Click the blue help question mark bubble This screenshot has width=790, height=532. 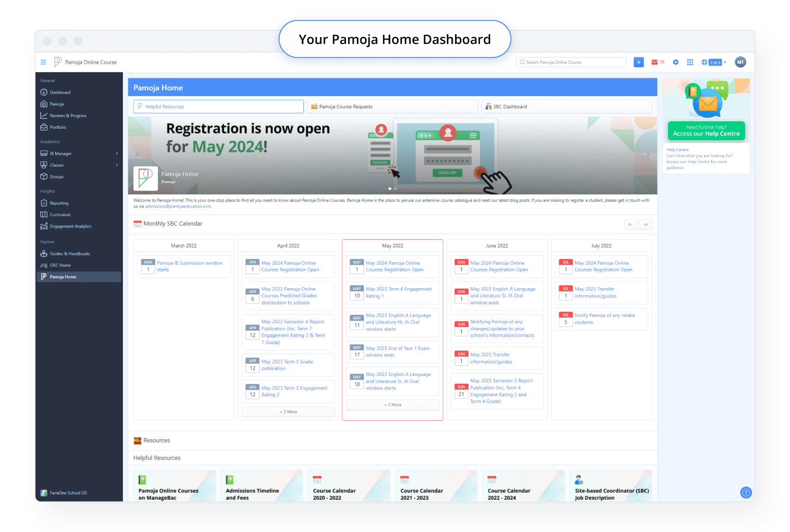(746, 492)
